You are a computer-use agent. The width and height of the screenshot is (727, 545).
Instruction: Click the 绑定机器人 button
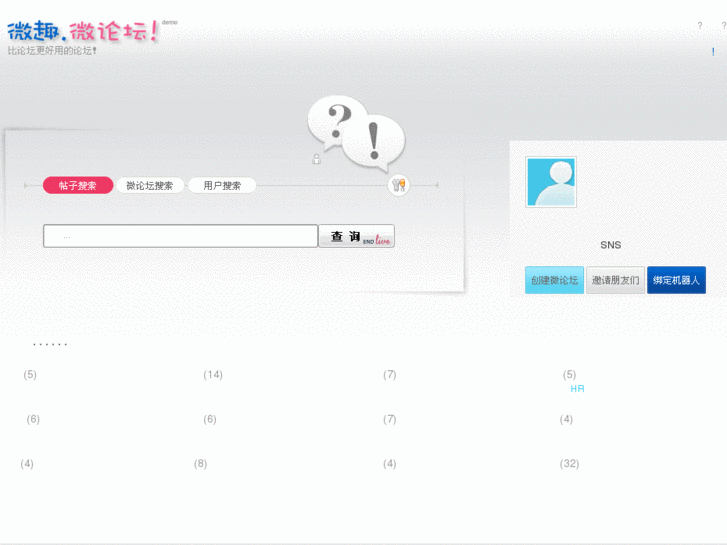click(676, 280)
